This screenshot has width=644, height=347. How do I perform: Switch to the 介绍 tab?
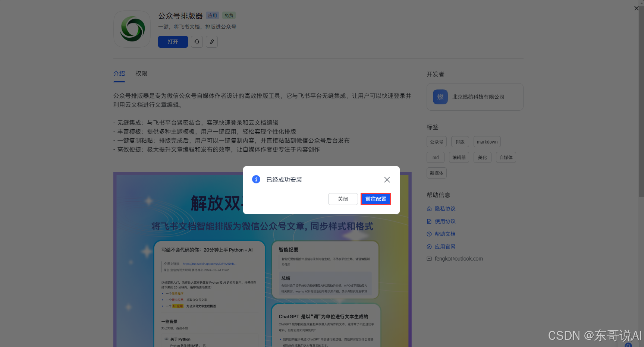119,73
